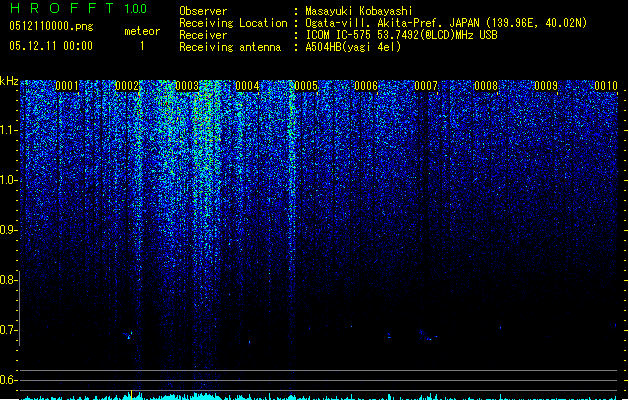Click time marker 0009
Image resolution: width=629 pixels, height=400 pixels.
(x=546, y=86)
